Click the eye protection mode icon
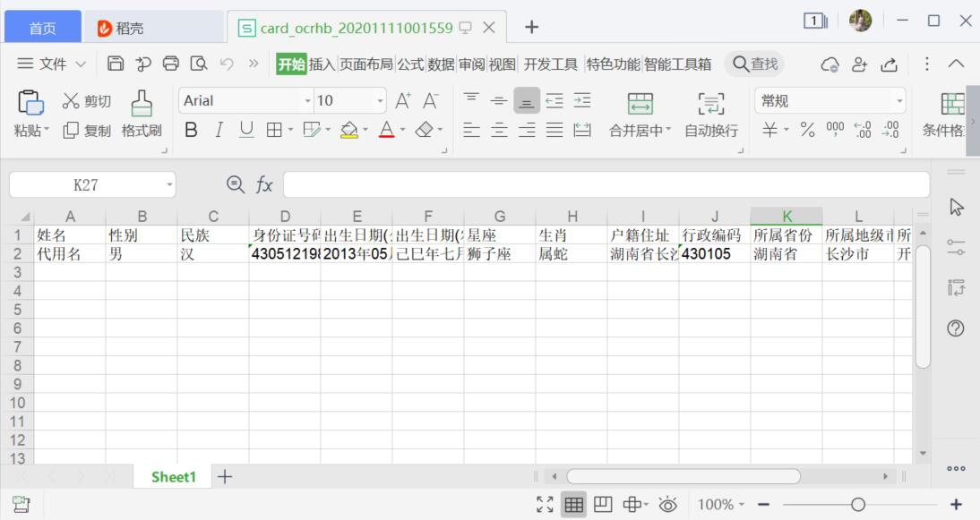This screenshot has width=980, height=520. pyautogui.click(x=667, y=505)
